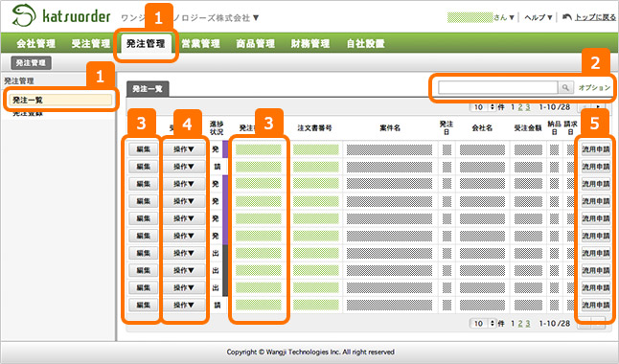
Task: Click the magnifier search button
Action: tap(565, 87)
